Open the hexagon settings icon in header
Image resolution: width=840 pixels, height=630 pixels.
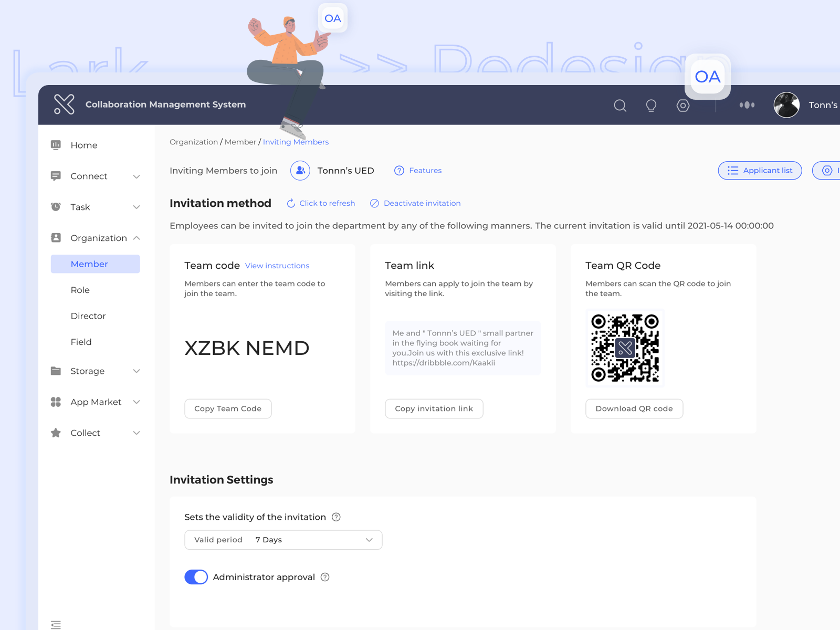pos(682,106)
